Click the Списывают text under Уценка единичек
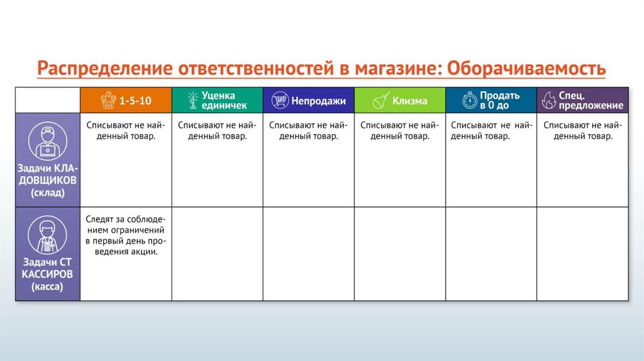This screenshot has height=361, width=644. pyautogui.click(x=217, y=131)
